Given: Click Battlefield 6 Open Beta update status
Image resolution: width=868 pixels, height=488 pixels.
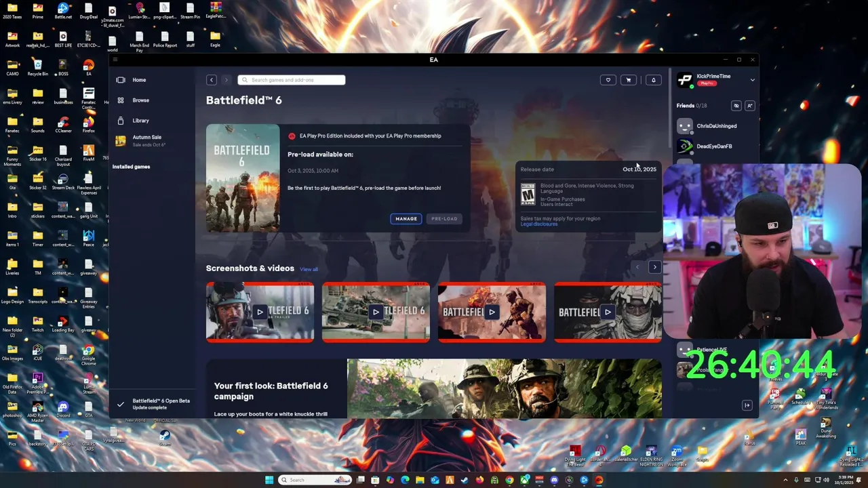Looking at the screenshot, I should [153, 404].
